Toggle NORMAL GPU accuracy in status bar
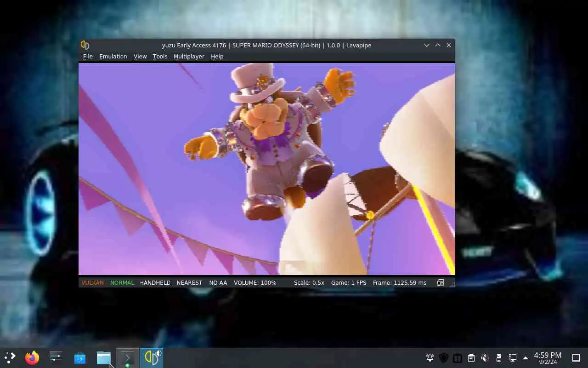 [122, 282]
